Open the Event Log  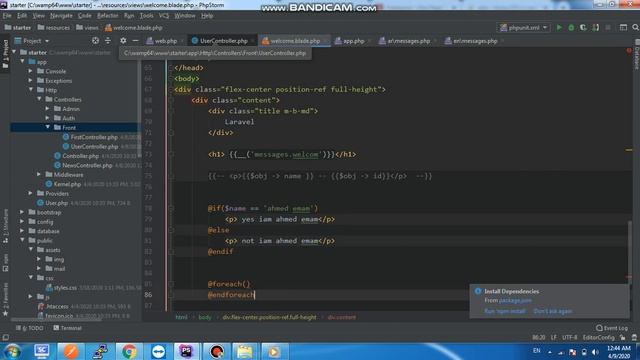point(611,328)
